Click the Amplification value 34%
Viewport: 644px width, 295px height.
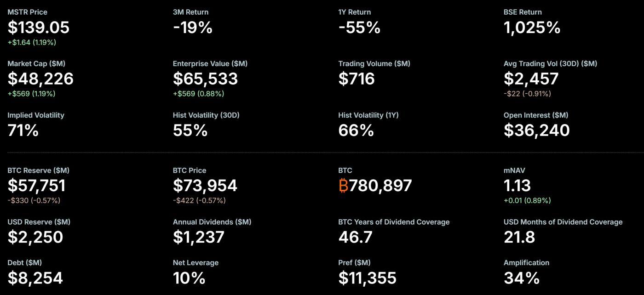[x=522, y=278]
